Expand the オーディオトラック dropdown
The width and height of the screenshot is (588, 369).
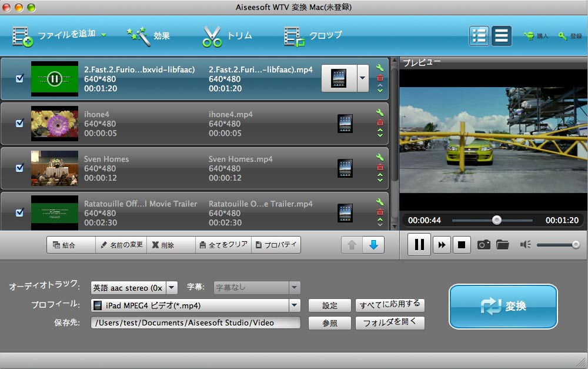coord(172,288)
